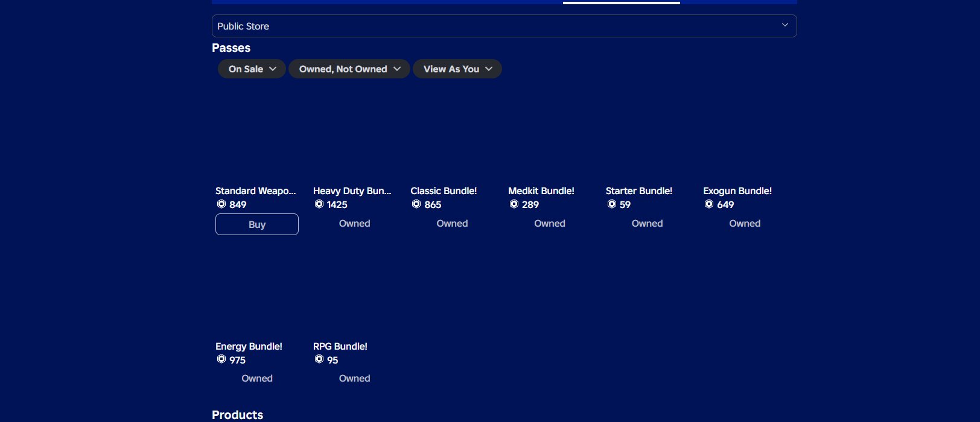Open the Exogun Bundle! thumbnail
980x422 pixels.
coord(745,140)
